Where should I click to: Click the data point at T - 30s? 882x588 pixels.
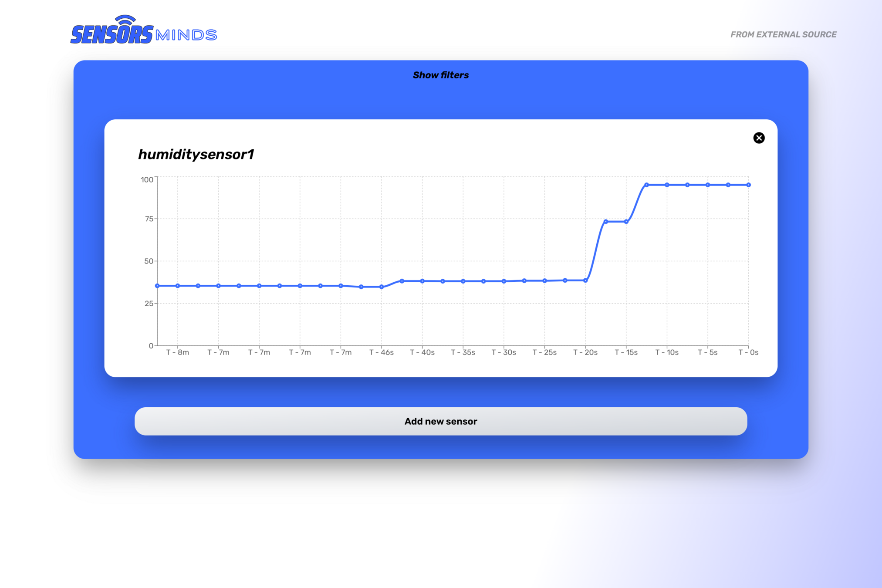(x=504, y=281)
